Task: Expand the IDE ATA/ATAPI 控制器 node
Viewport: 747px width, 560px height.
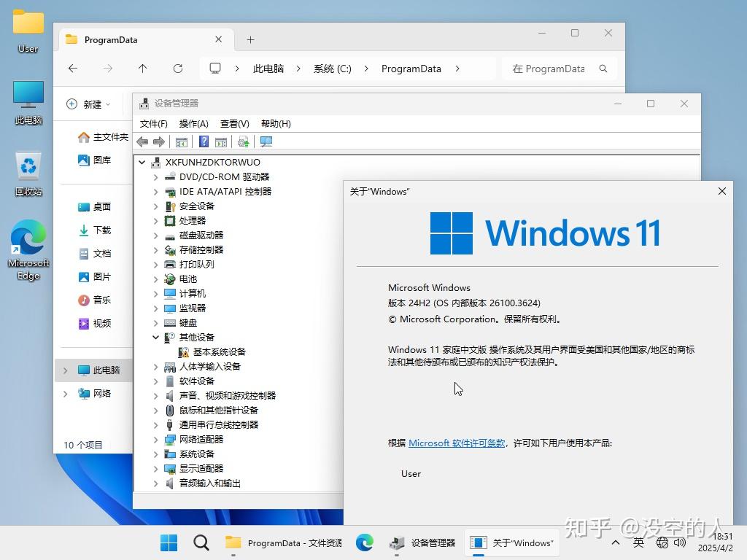Action: point(156,192)
